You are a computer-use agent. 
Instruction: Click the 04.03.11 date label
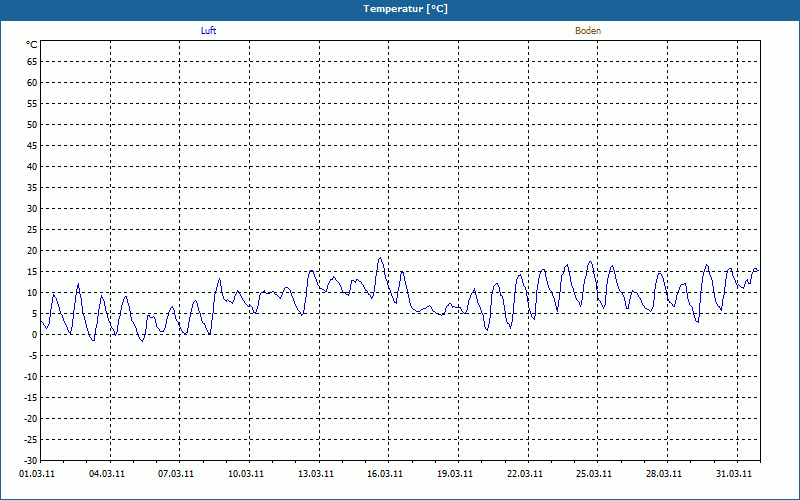point(107,473)
